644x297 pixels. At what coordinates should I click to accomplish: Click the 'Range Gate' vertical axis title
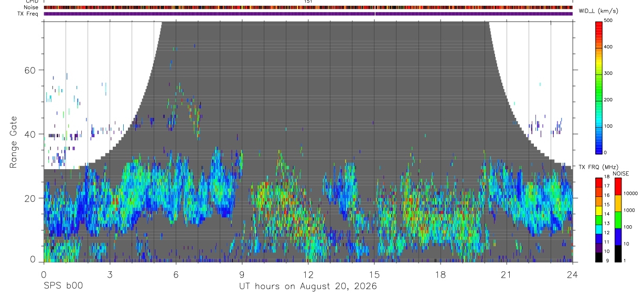[x=14, y=142]
